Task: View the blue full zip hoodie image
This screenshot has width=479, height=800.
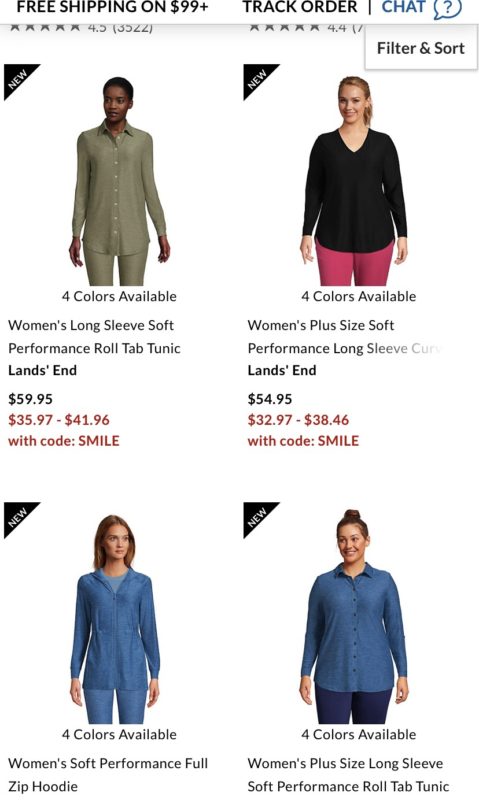Action: (x=116, y=619)
